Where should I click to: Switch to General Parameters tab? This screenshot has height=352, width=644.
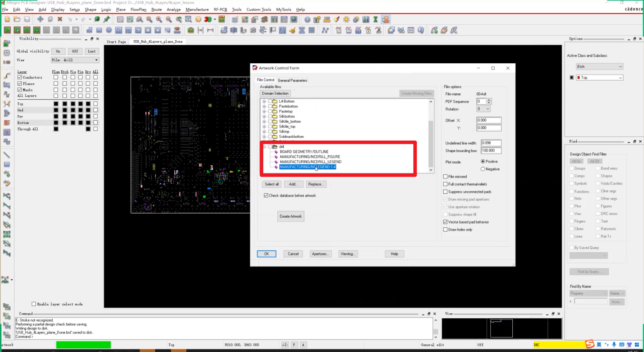coord(292,80)
